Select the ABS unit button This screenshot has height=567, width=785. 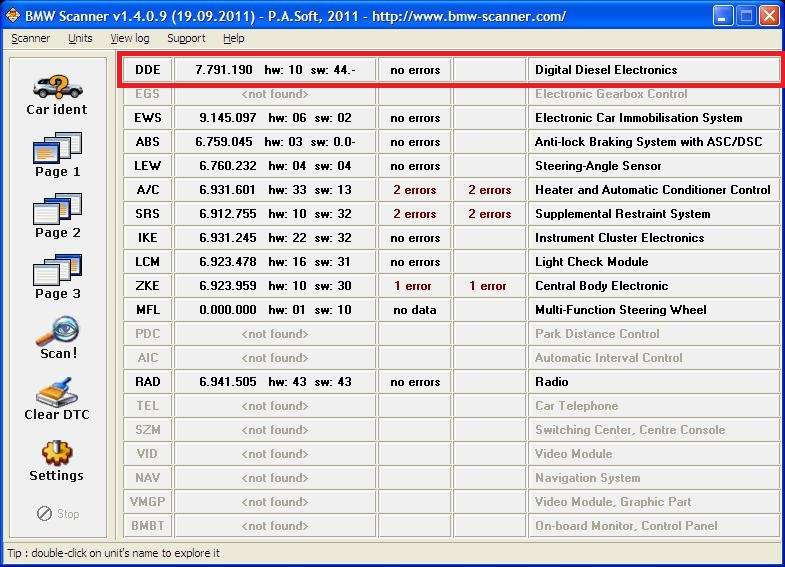point(148,142)
